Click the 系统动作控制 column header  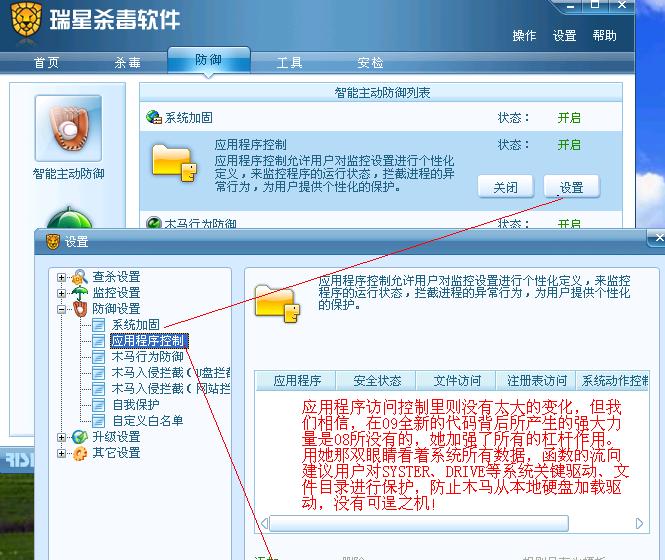[613, 381]
